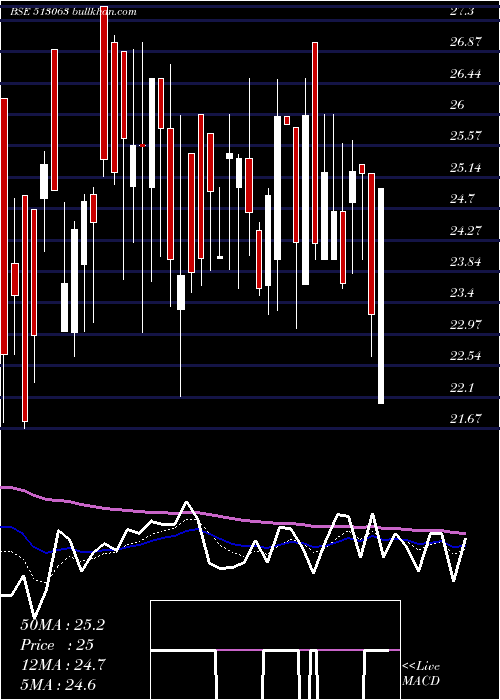
Task: Click the pink 50MA line
Action: coord(232,518)
